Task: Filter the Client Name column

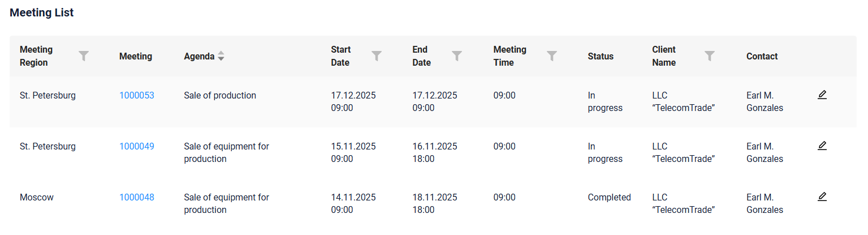Action: pyautogui.click(x=710, y=55)
